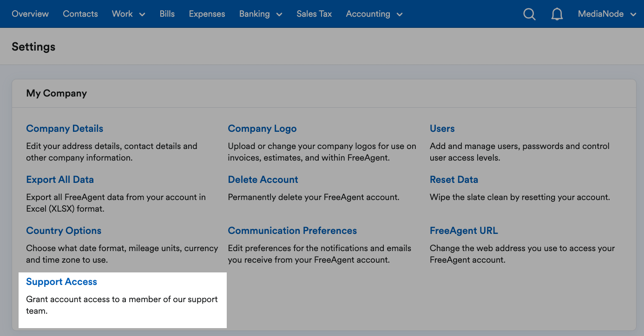Open the Users settings link
The width and height of the screenshot is (644, 336).
[442, 129]
